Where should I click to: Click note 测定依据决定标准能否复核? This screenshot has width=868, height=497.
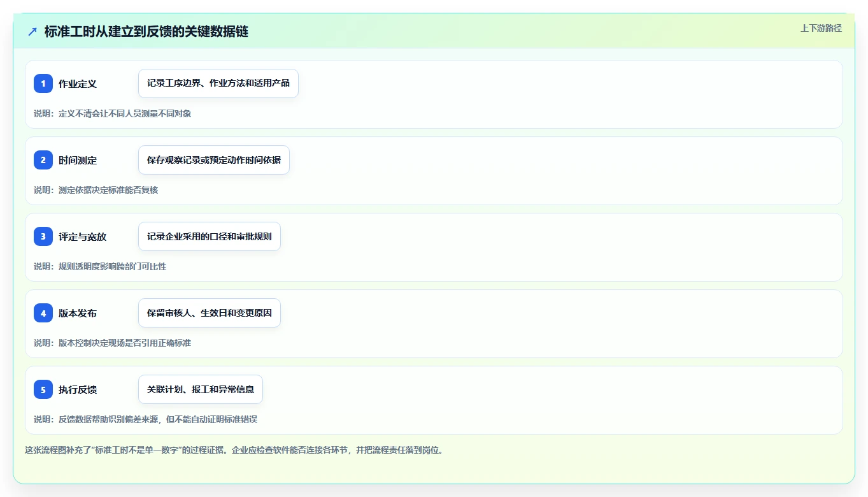(96, 190)
